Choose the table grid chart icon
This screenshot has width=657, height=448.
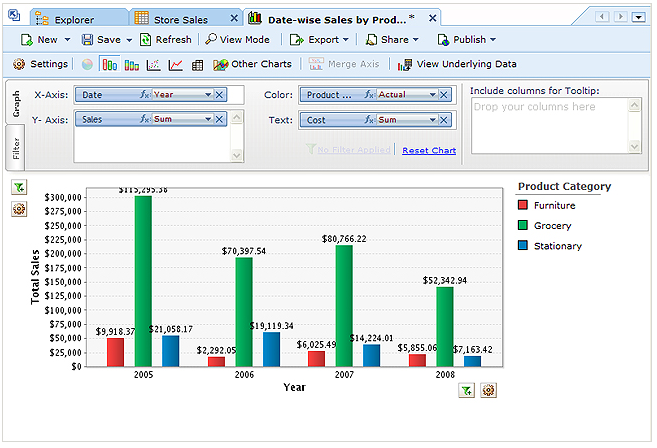coord(198,64)
